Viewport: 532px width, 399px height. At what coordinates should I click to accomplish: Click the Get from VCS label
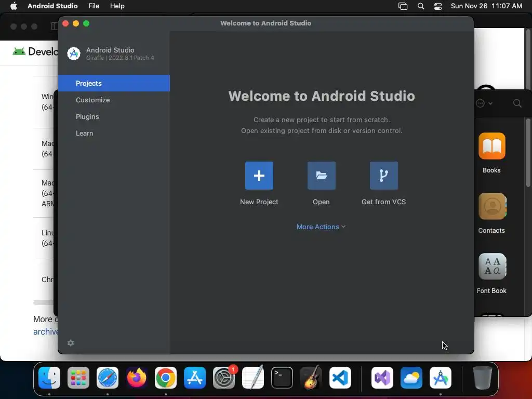point(384,202)
